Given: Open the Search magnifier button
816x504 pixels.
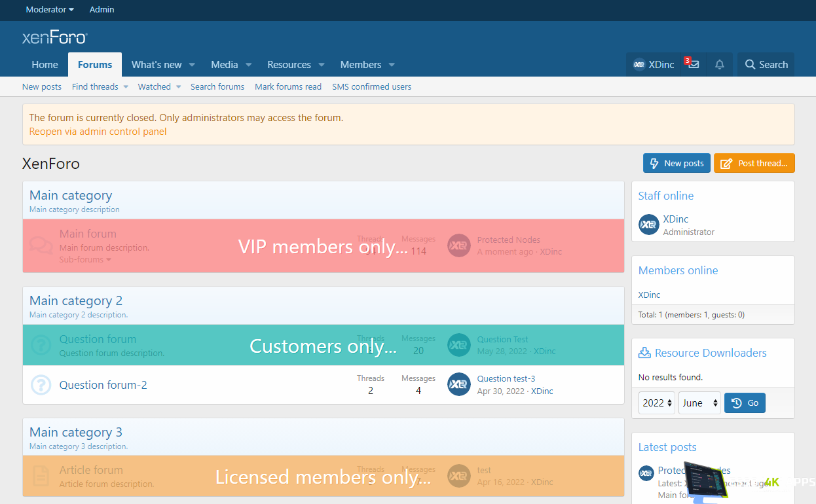Looking at the screenshot, I should coord(766,65).
